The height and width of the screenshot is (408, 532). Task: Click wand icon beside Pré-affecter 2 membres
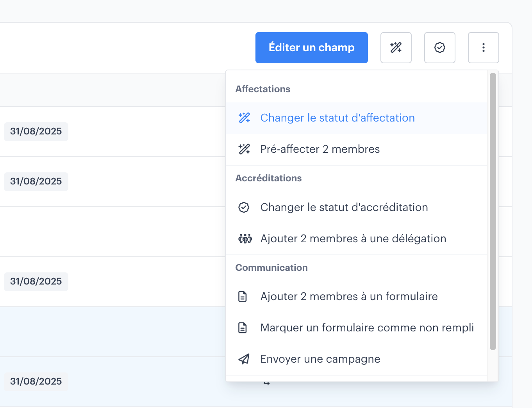244,149
